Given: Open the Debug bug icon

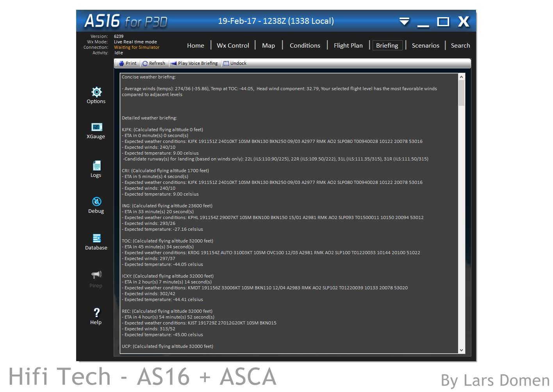Looking at the screenshot, I should [x=96, y=201].
